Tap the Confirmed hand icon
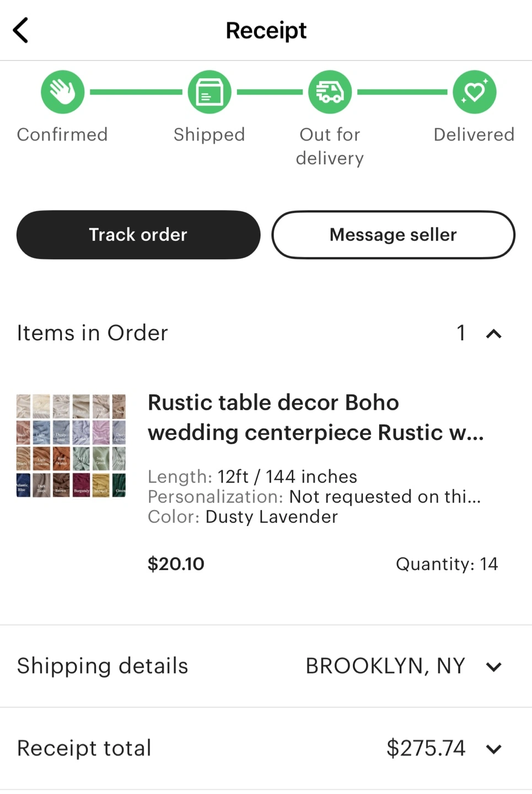Viewport: 532px width, 794px height. coord(63,92)
